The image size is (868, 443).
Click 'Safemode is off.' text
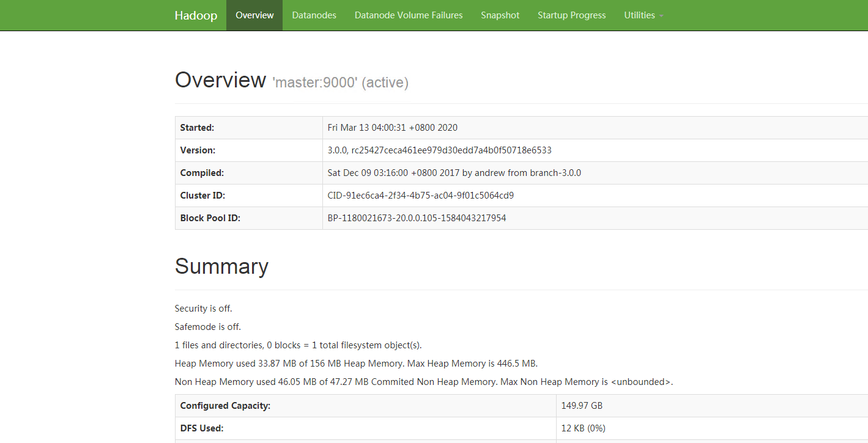pos(208,327)
